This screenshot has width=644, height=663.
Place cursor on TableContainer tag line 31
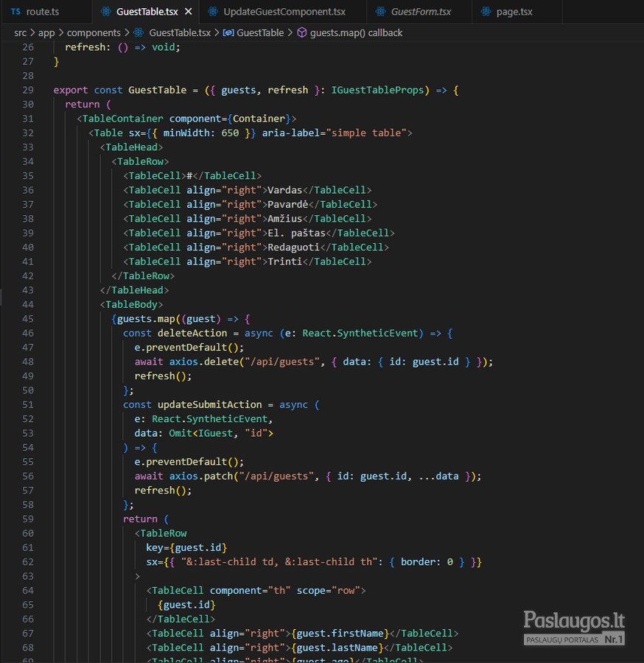[x=122, y=119]
